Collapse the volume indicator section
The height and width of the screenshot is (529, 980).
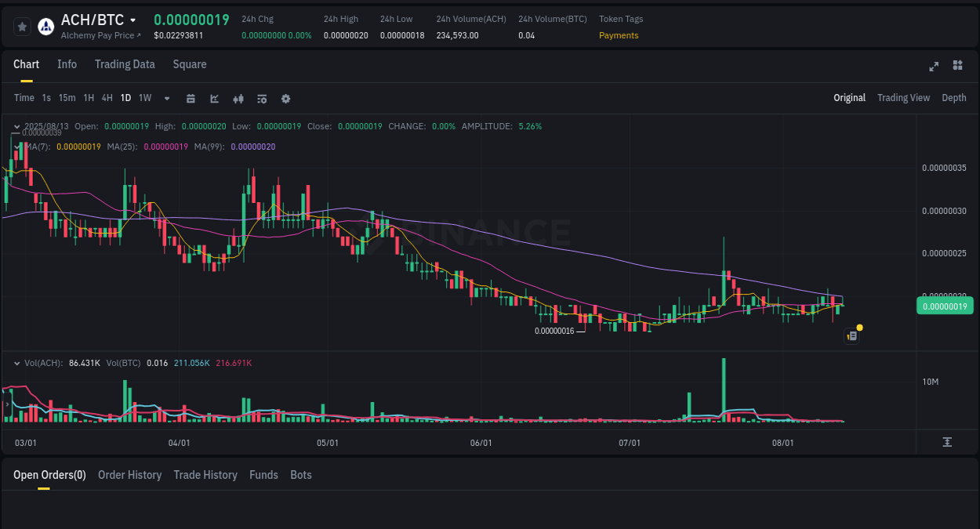[x=16, y=362]
